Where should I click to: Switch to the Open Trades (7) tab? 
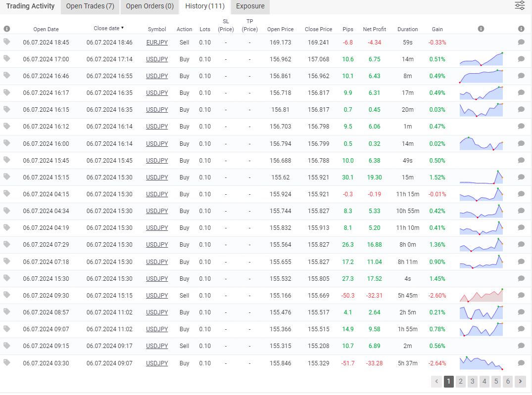click(90, 6)
